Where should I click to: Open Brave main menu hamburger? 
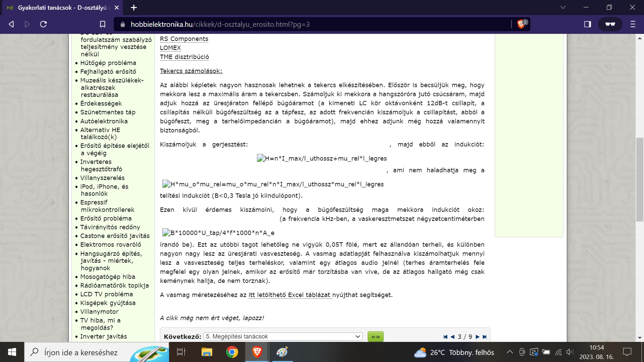point(633,24)
